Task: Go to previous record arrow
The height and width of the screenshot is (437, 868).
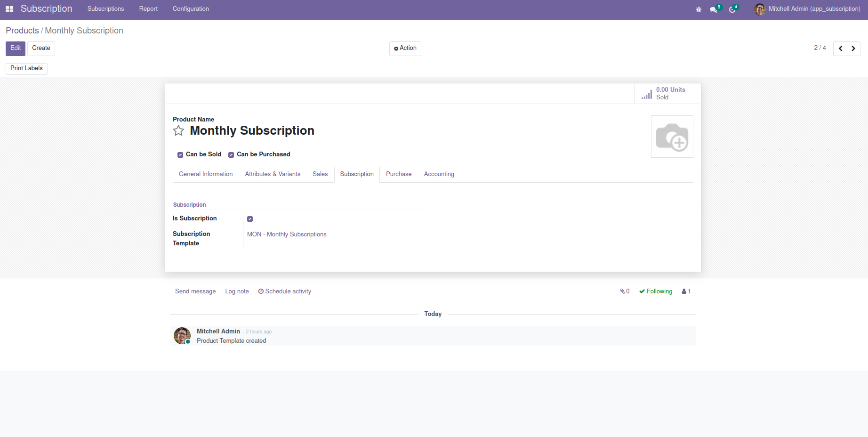Action: tap(840, 49)
